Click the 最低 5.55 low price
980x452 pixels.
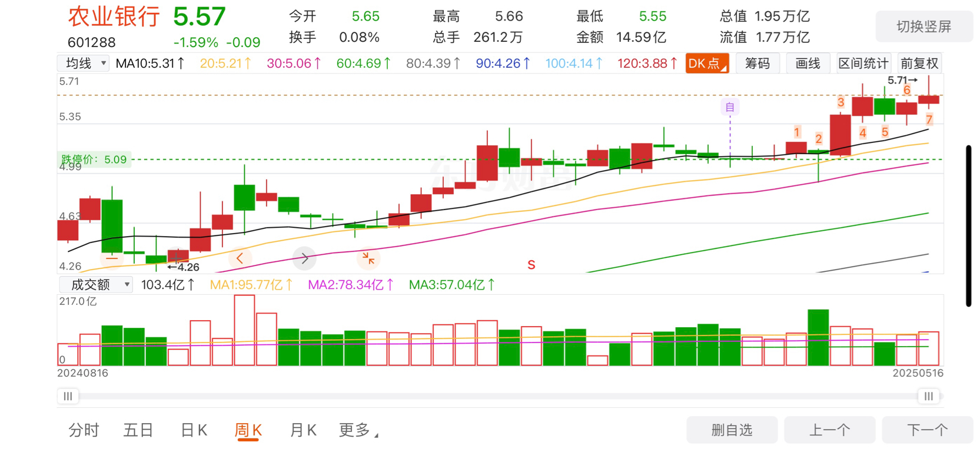[621, 16]
